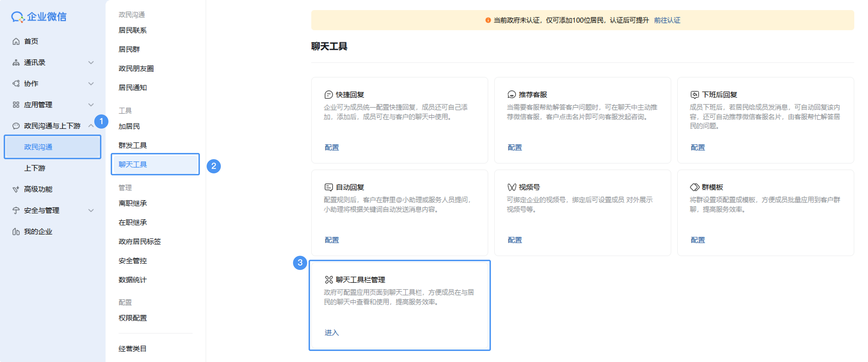Click the 前往认证 link in banner
868x362 pixels.
tap(667, 20)
